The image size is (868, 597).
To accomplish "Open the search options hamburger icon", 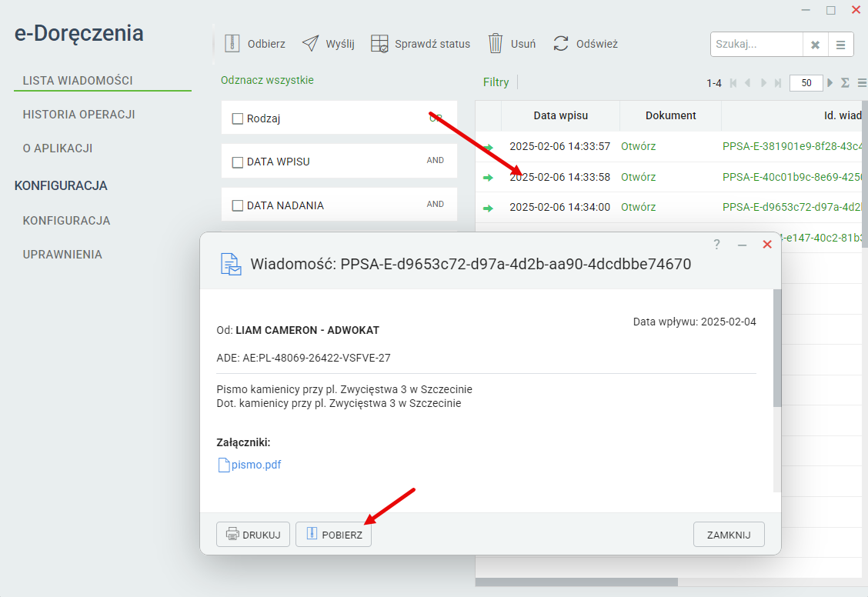I will tap(841, 45).
